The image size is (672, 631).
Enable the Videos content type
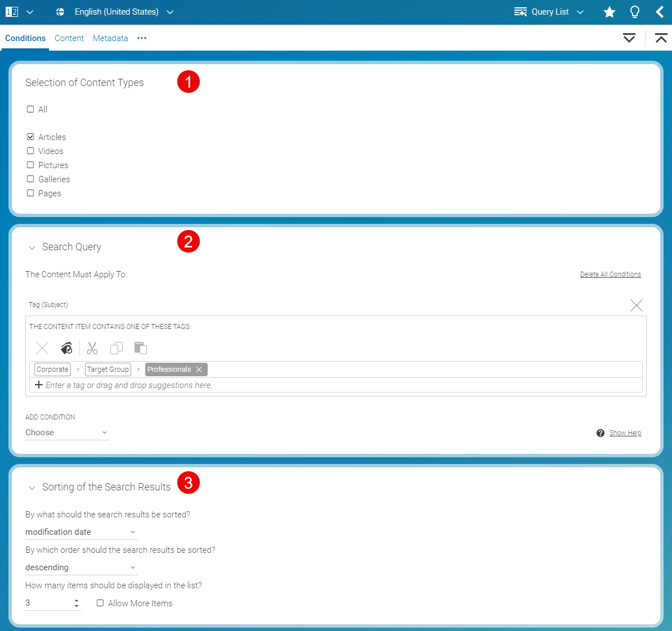(30, 151)
